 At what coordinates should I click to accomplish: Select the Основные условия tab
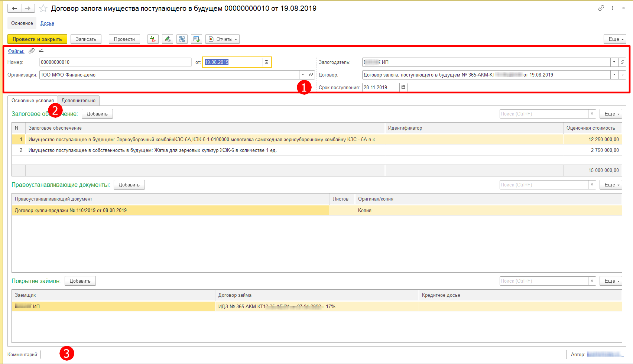33,100
